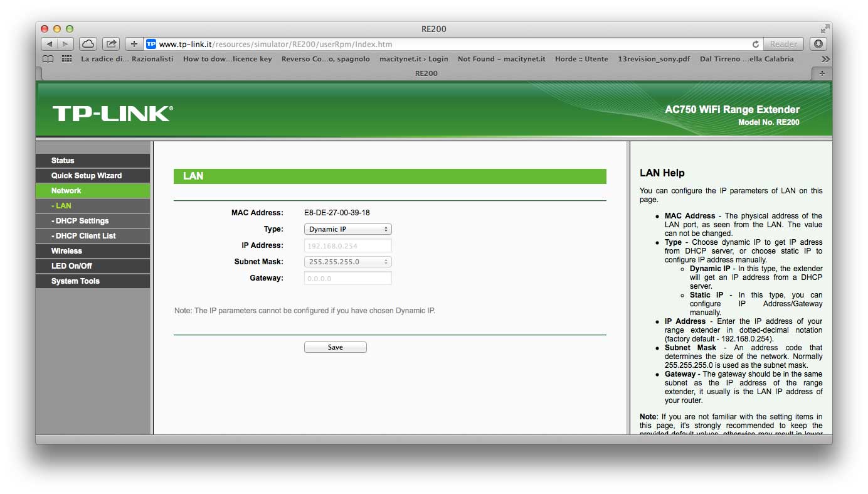This screenshot has height=494, width=868.
Task: Open System Tools menu section
Action: click(x=93, y=281)
